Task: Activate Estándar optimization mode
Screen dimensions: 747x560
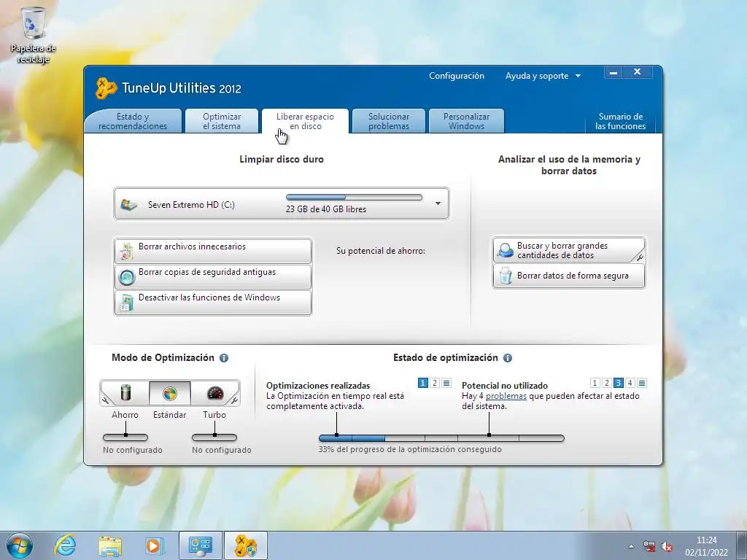Action: (x=169, y=393)
